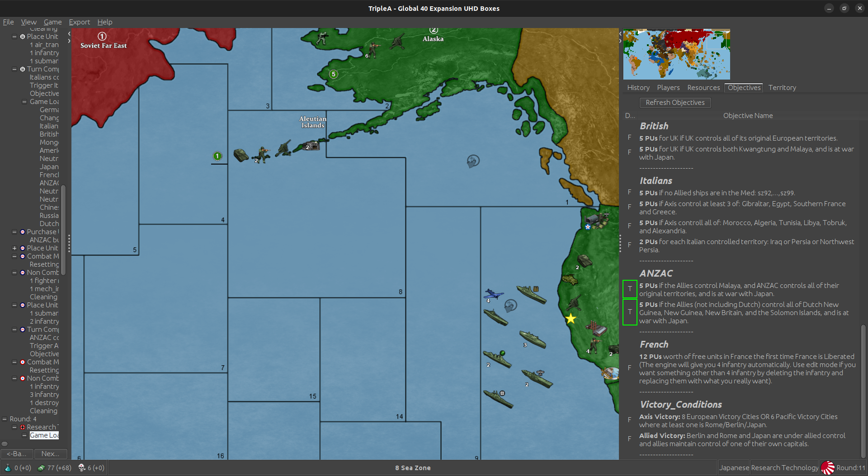
Task: Open the Game menu
Action: [x=52, y=22]
